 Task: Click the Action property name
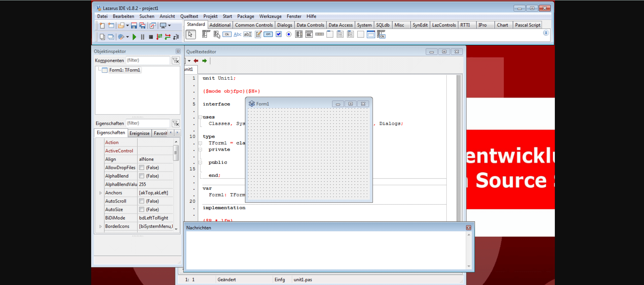pos(112,142)
